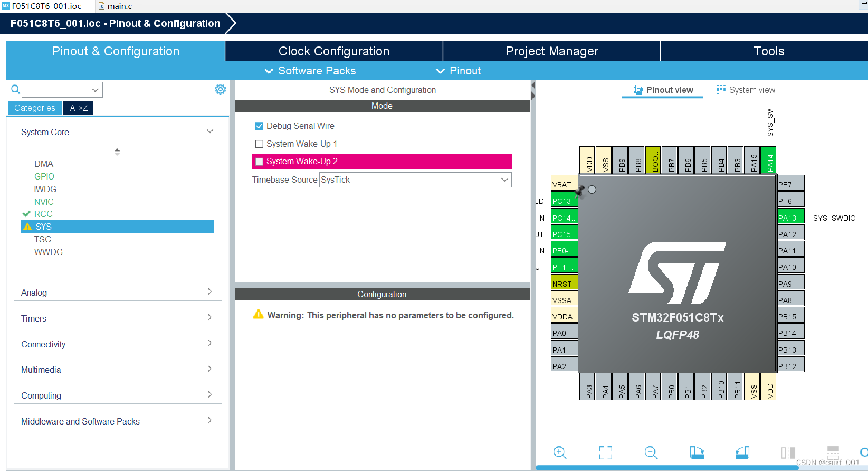Click the PB0 pin on chip
This screenshot has width=868, height=471.
pyautogui.click(x=671, y=387)
